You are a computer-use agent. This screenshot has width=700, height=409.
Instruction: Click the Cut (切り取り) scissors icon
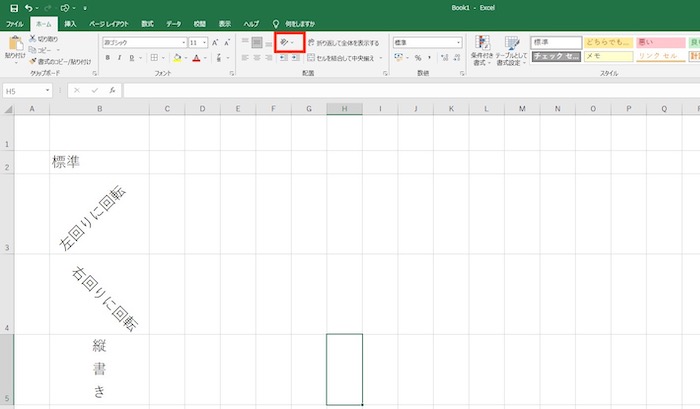[x=33, y=38]
